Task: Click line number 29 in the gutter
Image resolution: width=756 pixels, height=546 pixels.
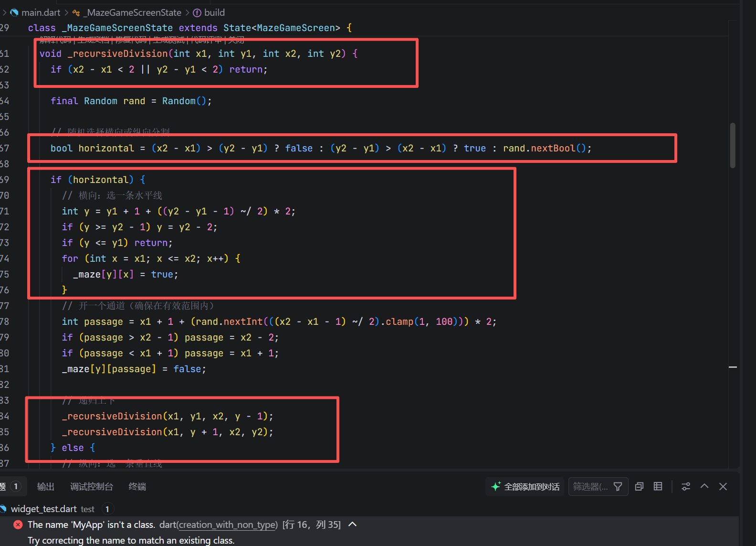Action: [x=4, y=28]
